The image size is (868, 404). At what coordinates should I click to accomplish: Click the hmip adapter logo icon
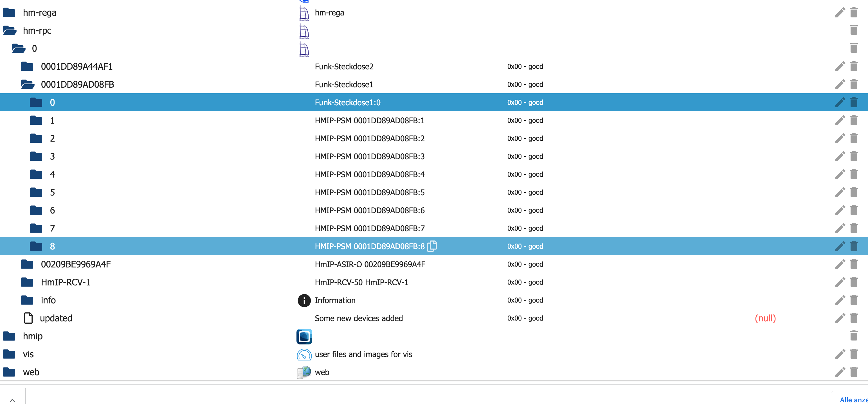[304, 336]
